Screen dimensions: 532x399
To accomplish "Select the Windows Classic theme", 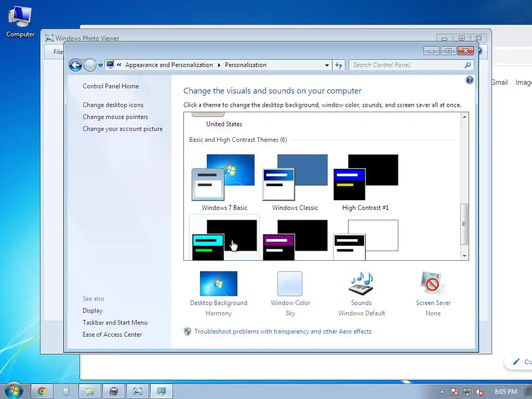I will coord(295,182).
